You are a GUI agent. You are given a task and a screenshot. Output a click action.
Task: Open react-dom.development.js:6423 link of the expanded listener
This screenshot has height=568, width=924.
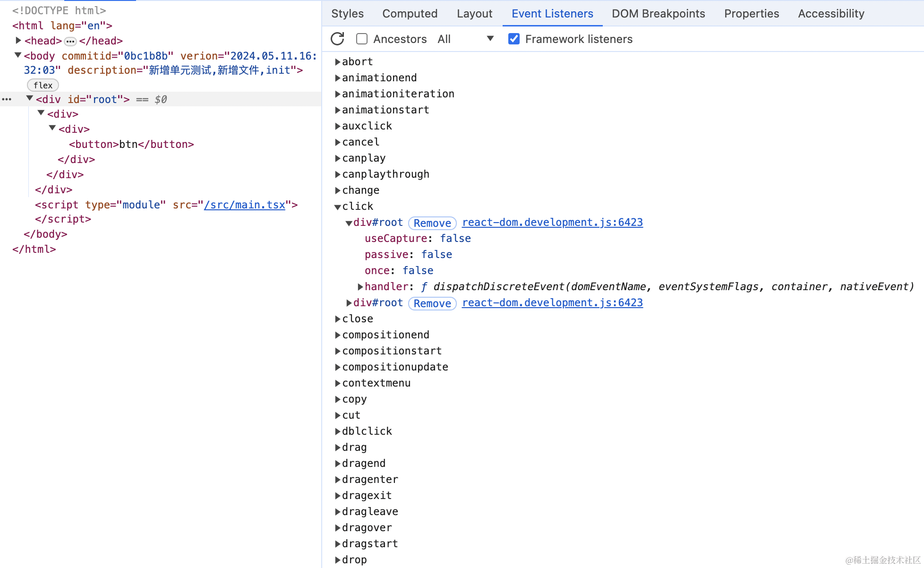[552, 223]
